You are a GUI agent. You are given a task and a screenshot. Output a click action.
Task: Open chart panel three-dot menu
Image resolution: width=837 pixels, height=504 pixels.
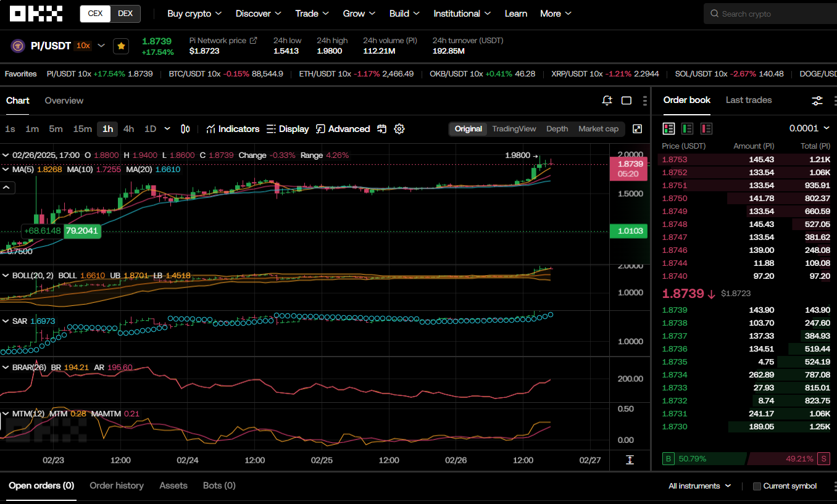click(645, 101)
